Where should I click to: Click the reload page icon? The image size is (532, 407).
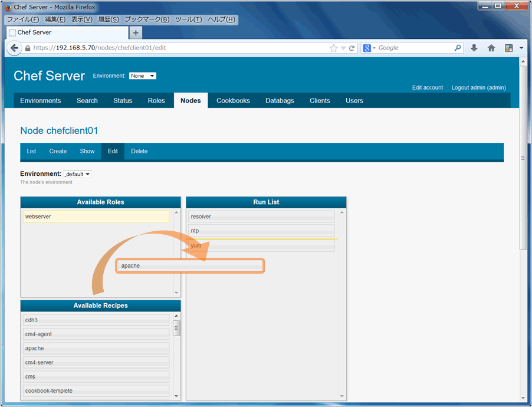[352, 48]
